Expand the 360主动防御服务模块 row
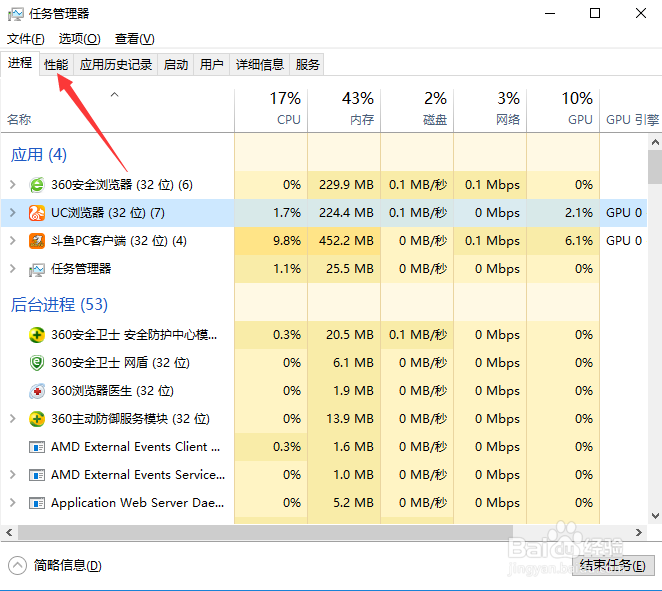Viewport: 662px width, 591px height. coord(13,419)
